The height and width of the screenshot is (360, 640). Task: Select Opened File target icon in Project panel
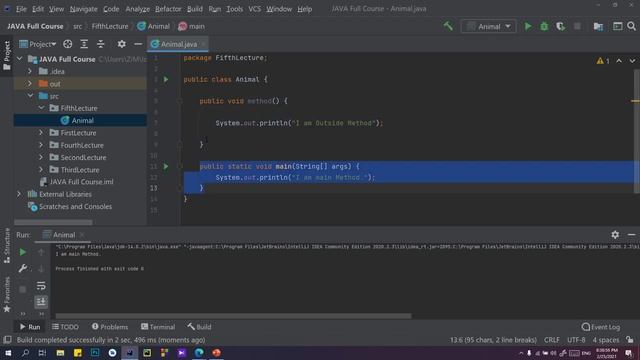pyautogui.click(x=68, y=44)
